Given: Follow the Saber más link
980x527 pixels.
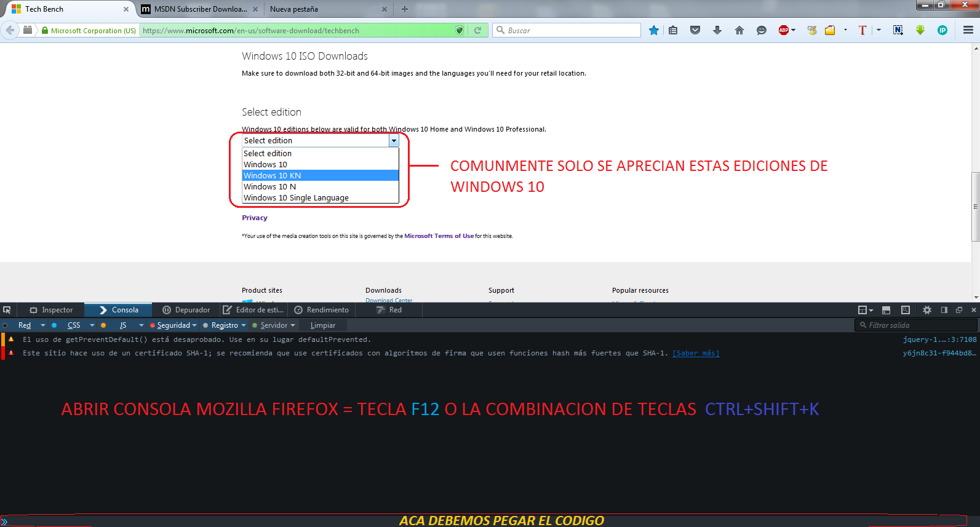Looking at the screenshot, I should [x=696, y=353].
